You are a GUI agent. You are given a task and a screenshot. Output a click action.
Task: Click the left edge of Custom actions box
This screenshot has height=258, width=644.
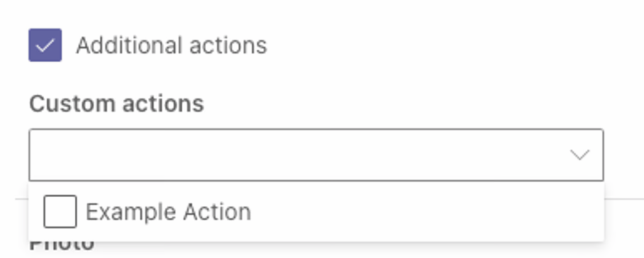pos(39,154)
